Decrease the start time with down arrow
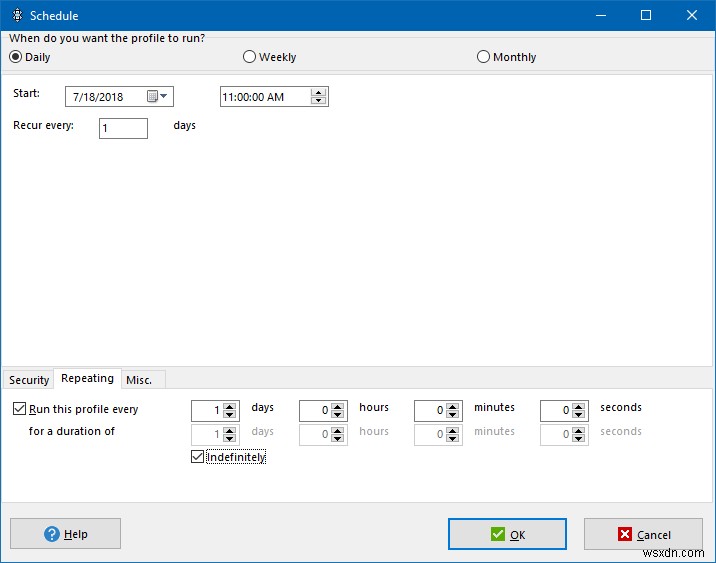The height and width of the screenshot is (563, 716). pos(318,100)
